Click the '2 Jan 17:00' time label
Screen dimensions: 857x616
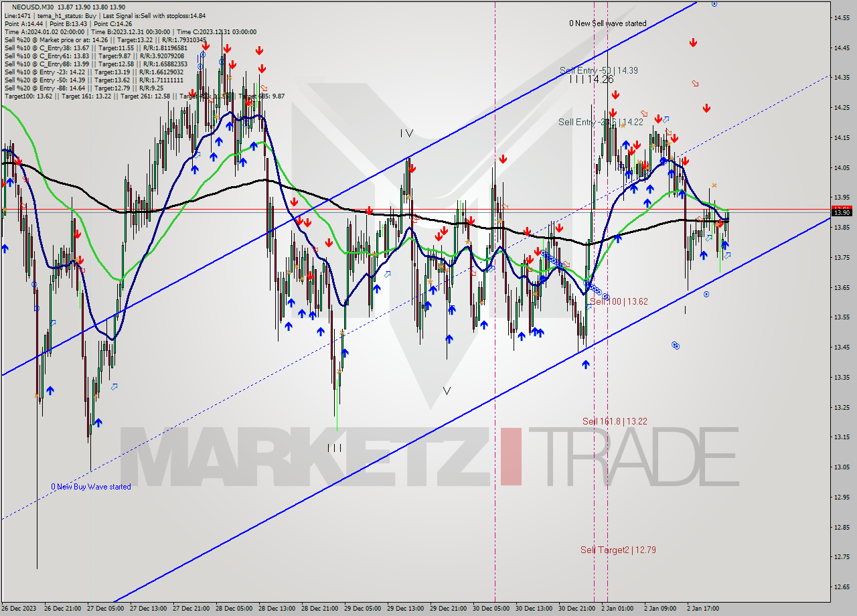coord(703,609)
